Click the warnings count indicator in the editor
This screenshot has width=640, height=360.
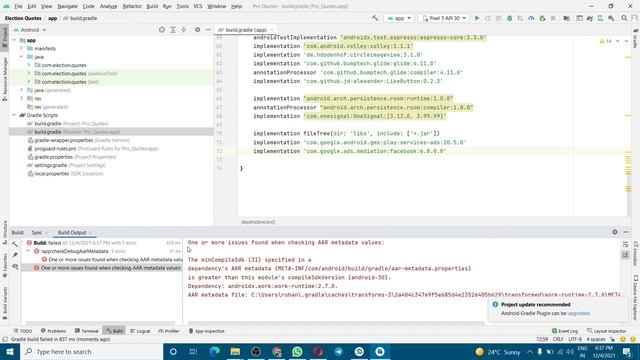click(x=605, y=41)
